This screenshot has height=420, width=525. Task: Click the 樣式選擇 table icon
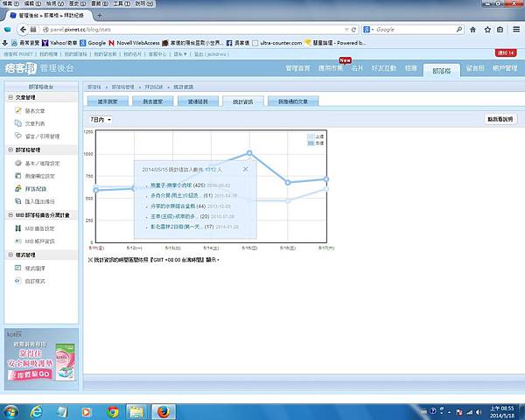click(18, 268)
